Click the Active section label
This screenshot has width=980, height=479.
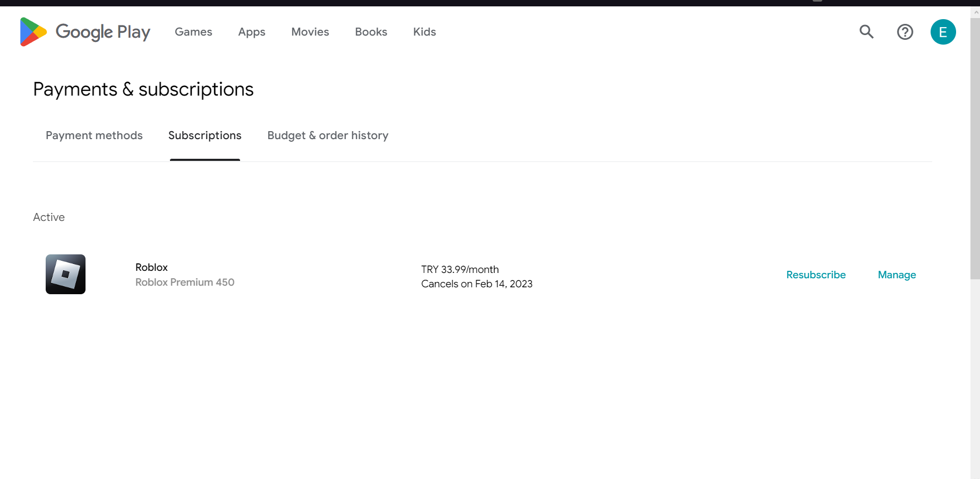point(49,217)
